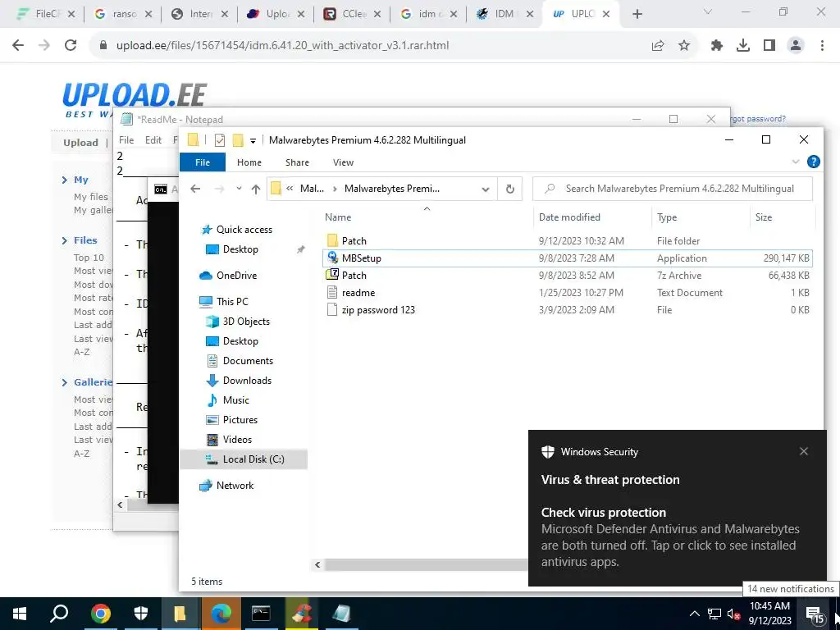Open Notepad Edit menu
Viewport: 840px width, 630px height.
(x=153, y=139)
